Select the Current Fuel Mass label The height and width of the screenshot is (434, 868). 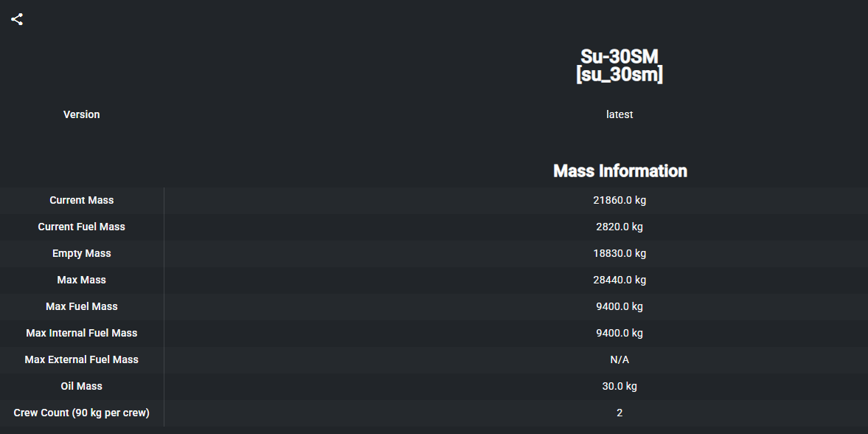tap(81, 227)
